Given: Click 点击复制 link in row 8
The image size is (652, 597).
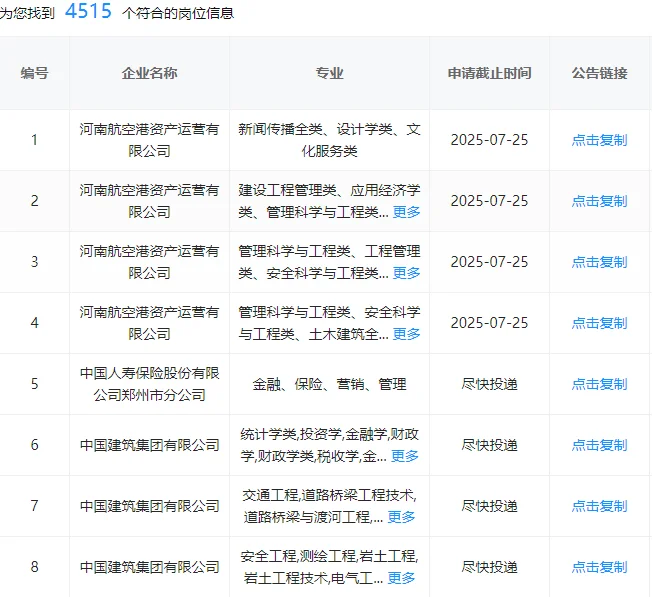Looking at the screenshot, I should point(599,567).
